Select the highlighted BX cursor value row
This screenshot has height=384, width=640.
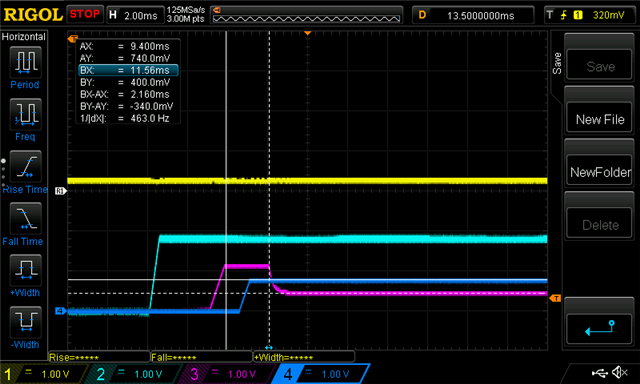[129, 70]
